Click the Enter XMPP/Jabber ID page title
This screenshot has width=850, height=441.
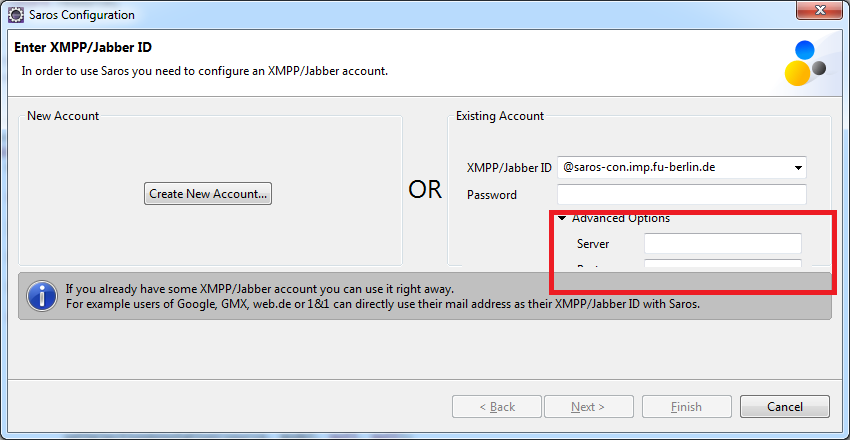pyautogui.click(x=82, y=48)
